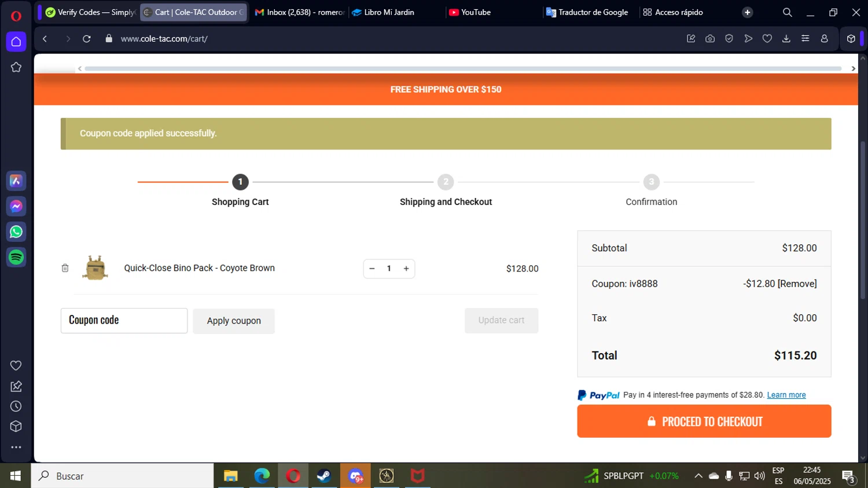Open Microsoft Edge from taskbar

coord(262,476)
